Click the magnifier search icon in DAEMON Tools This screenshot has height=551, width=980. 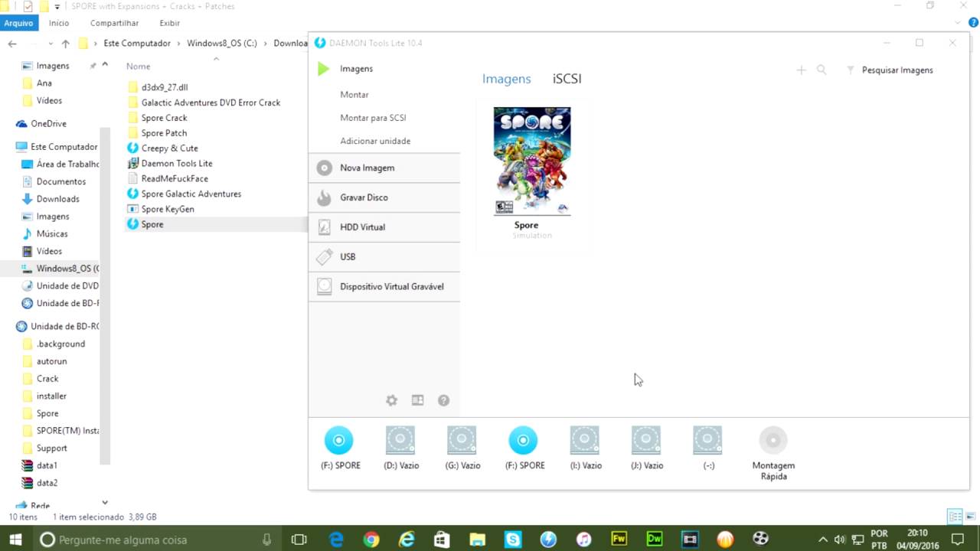(822, 70)
